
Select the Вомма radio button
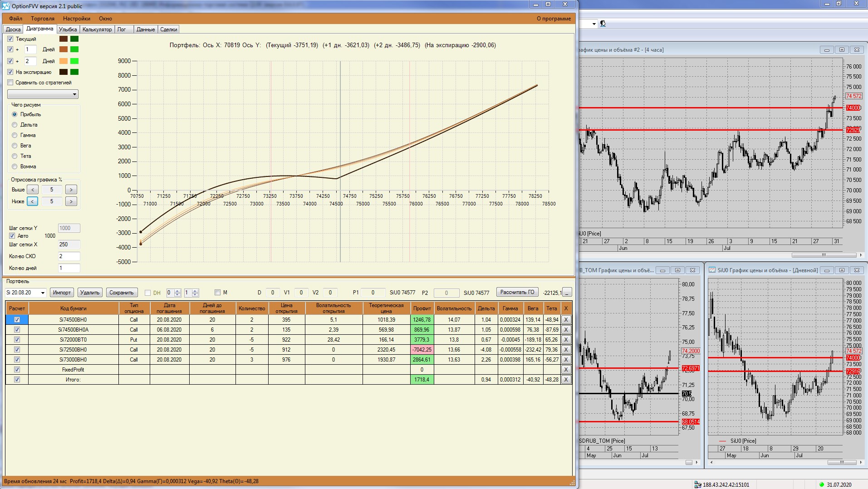pos(15,166)
